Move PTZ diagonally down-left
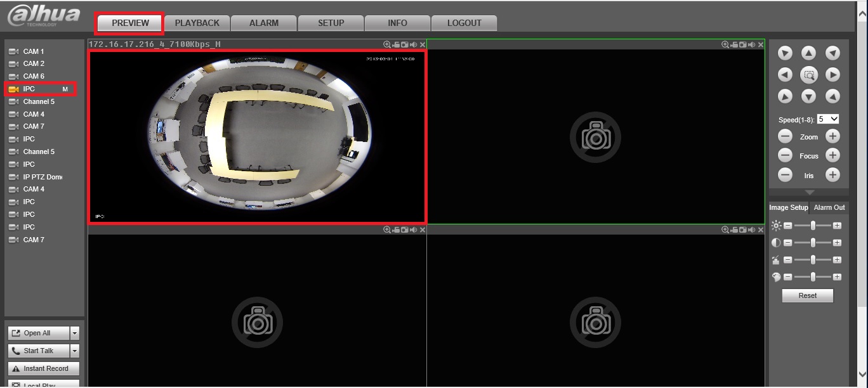The image size is (868, 388). pyautogui.click(x=786, y=96)
